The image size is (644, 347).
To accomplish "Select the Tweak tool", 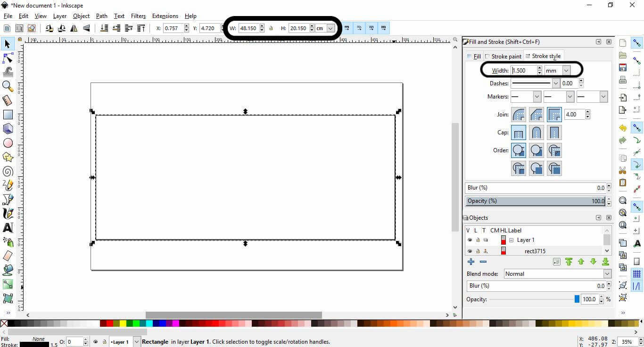I will pos(8,72).
